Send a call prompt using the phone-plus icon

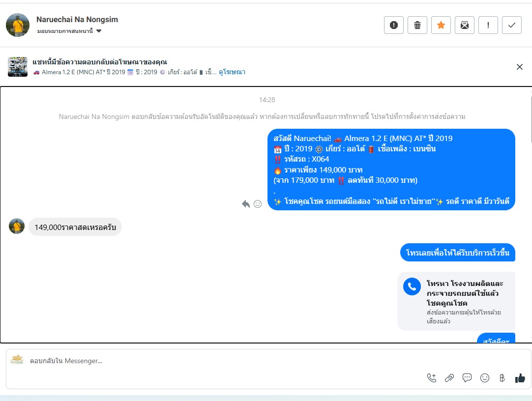point(432,377)
